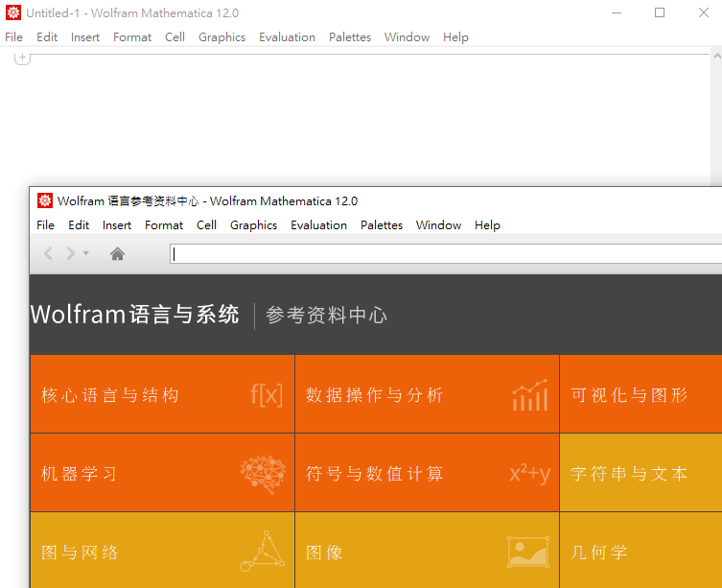
Task: Click the Wolfram语言与系统 header title
Action: pos(134,315)
